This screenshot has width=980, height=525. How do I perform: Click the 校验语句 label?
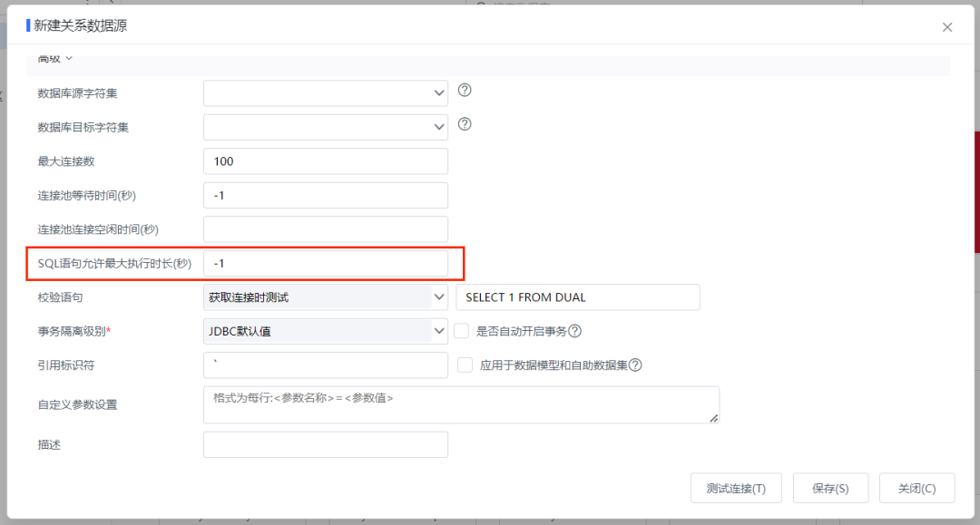pos(60,297)
